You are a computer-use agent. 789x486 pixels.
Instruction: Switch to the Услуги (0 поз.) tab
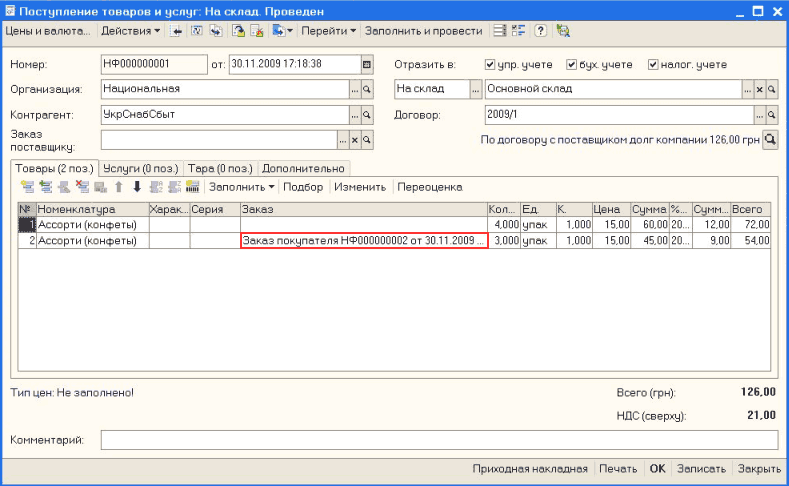point(142,168)
